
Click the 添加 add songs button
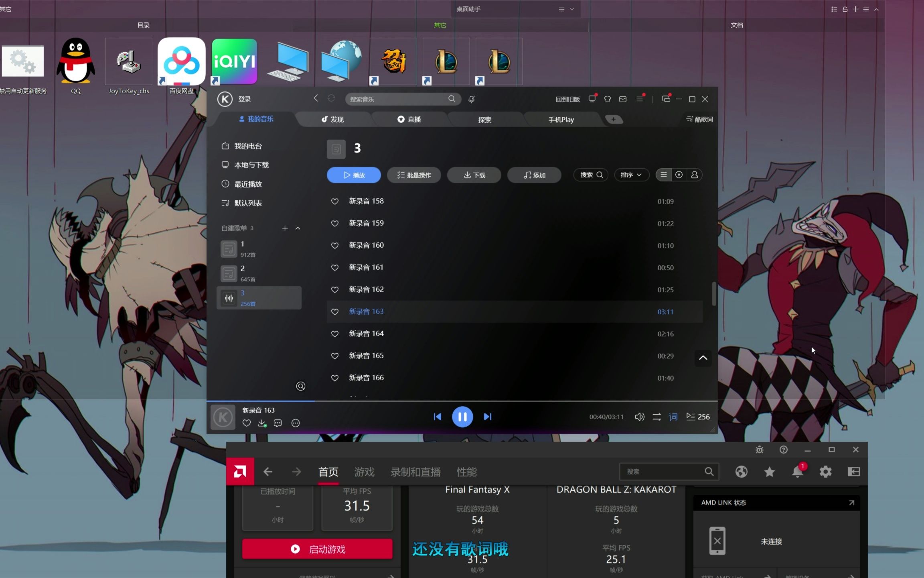[534, 175]
